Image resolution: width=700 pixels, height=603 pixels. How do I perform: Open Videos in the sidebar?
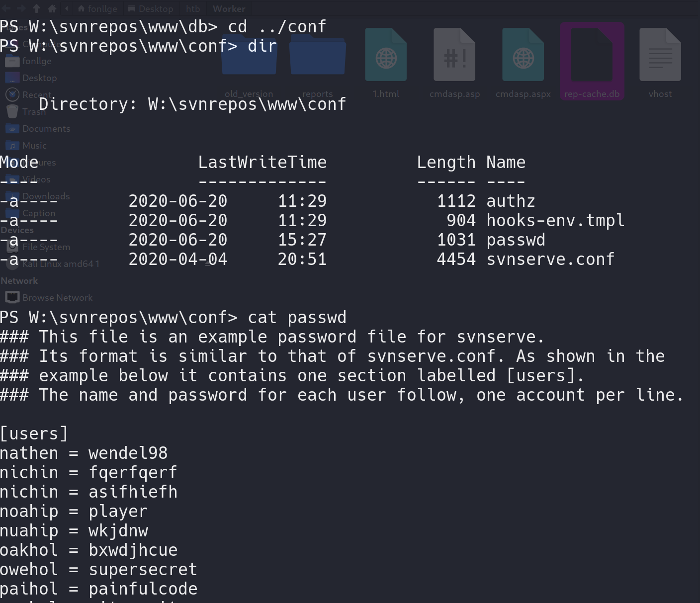coord(36,179)
